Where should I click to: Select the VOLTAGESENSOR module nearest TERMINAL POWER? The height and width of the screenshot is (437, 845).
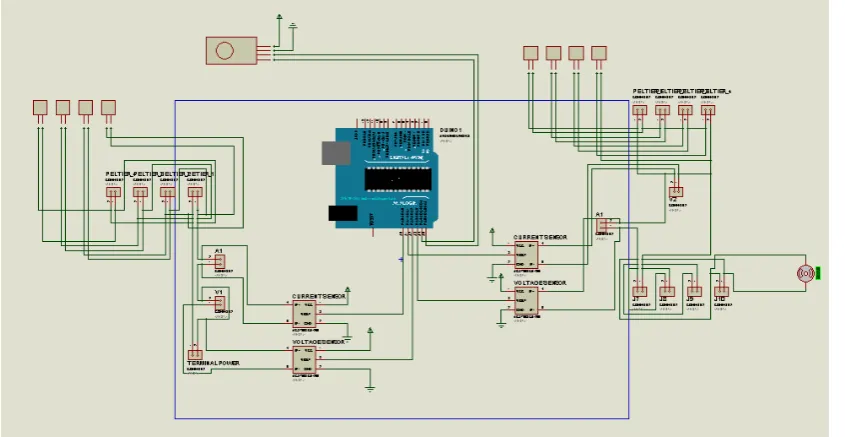(x=304, y=360)
